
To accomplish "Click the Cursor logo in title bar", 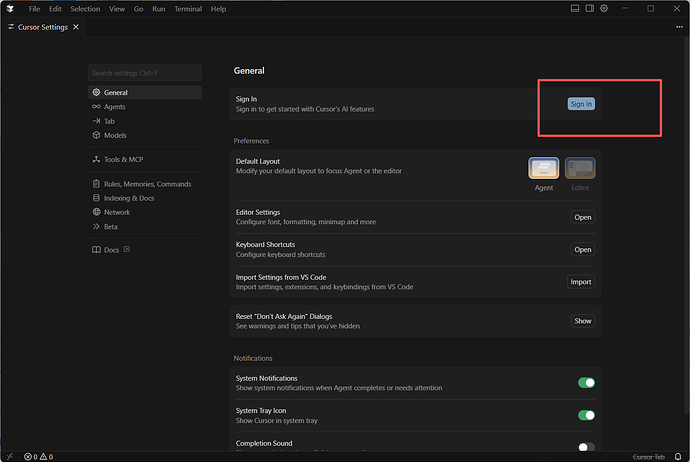I will click(10, 9).
